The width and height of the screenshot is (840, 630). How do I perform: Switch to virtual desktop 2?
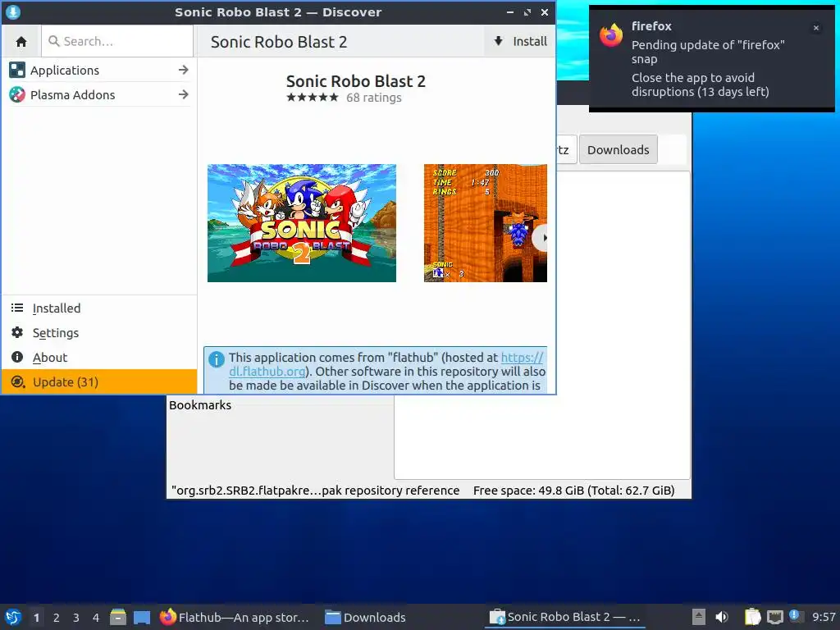tap(57, 618)
